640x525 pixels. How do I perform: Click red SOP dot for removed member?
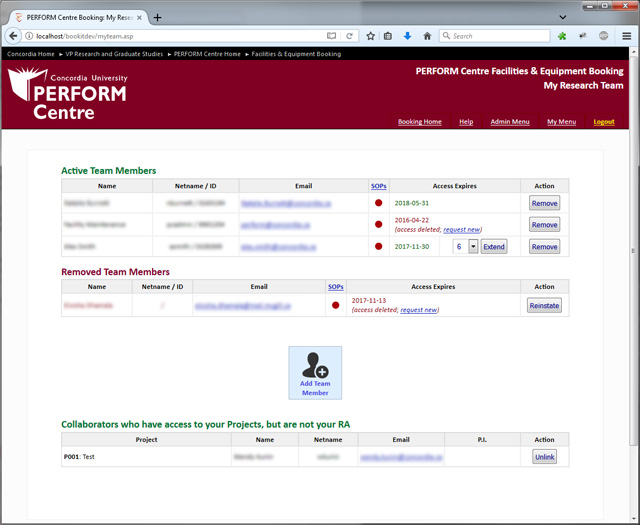click(x=336, y=305)
